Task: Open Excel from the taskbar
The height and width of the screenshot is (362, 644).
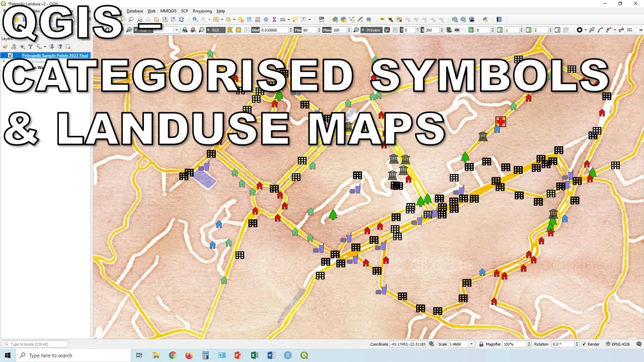Action: click(x=255, y=355)
